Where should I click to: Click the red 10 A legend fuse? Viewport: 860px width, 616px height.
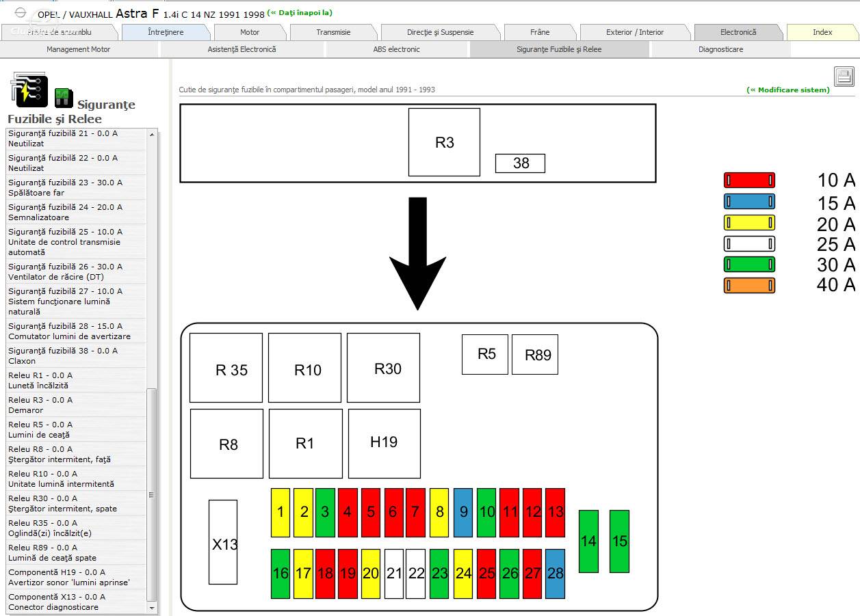(749, 180)
